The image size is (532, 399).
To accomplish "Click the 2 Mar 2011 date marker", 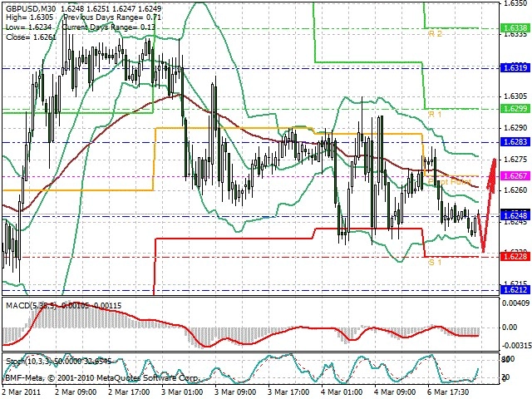I will click(22, 392).
